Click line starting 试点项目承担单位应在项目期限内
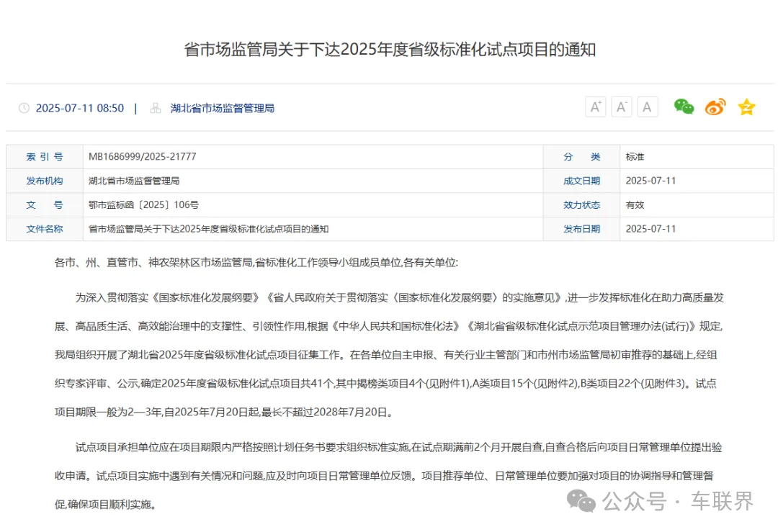 [x=398, y=448]
